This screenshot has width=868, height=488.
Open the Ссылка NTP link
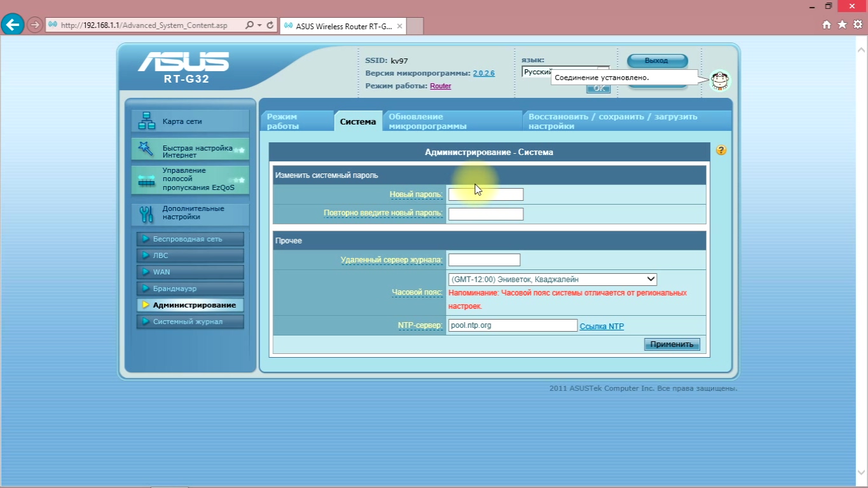602,327
